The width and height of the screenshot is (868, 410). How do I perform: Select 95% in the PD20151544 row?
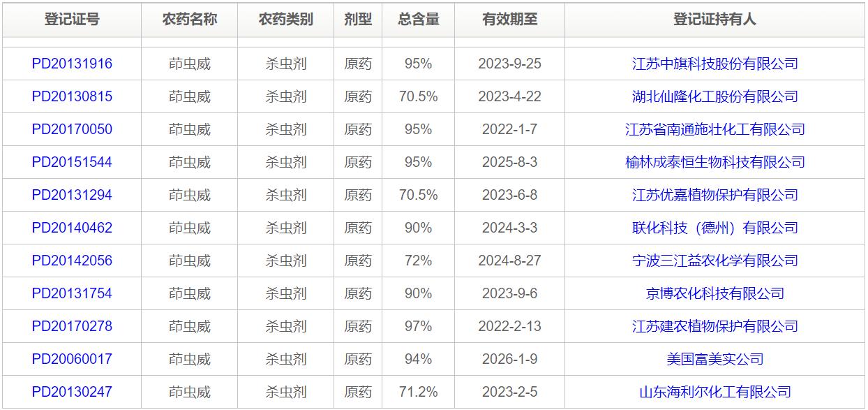(x=419, y=162)
